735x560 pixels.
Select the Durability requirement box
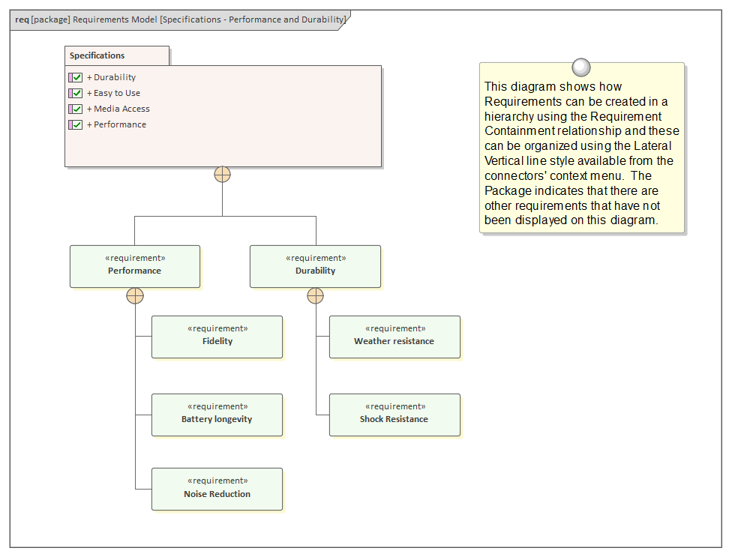pyautogui.click(x=315, y=265)
